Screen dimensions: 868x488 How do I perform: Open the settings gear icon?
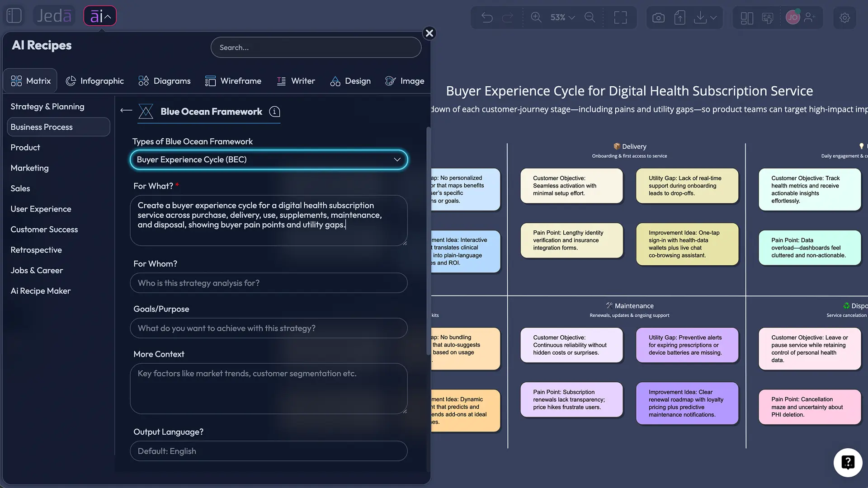click(x=844, y=18)
